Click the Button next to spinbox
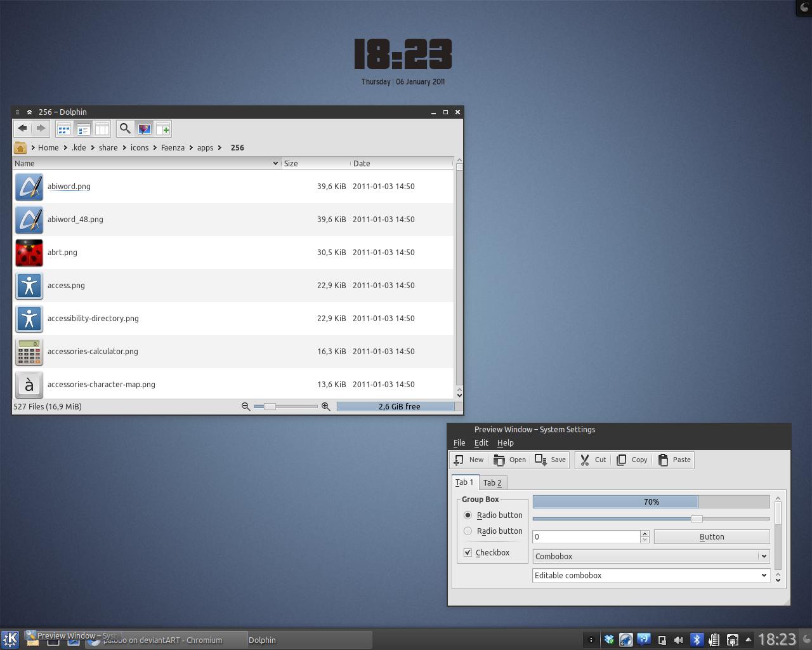This screenshot has height=650, width=812. click(x=712, y=536)
